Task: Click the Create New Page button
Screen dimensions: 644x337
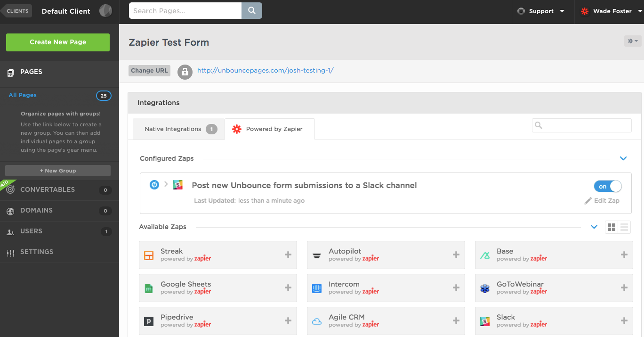Action: [58, 42]
